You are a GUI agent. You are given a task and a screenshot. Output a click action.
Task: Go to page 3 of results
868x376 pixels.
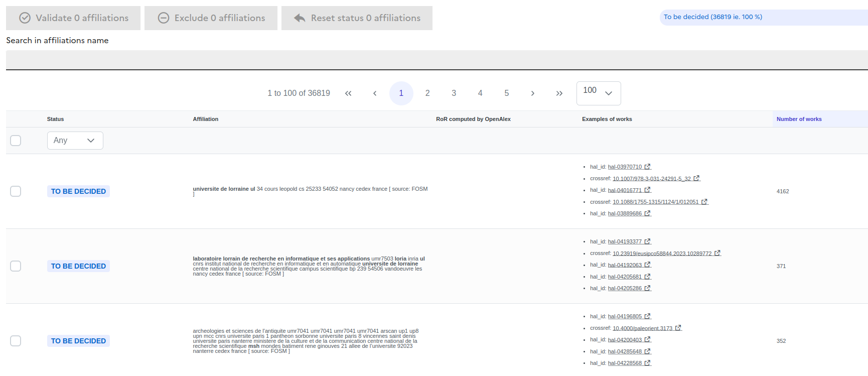click(x=454, y=93)
